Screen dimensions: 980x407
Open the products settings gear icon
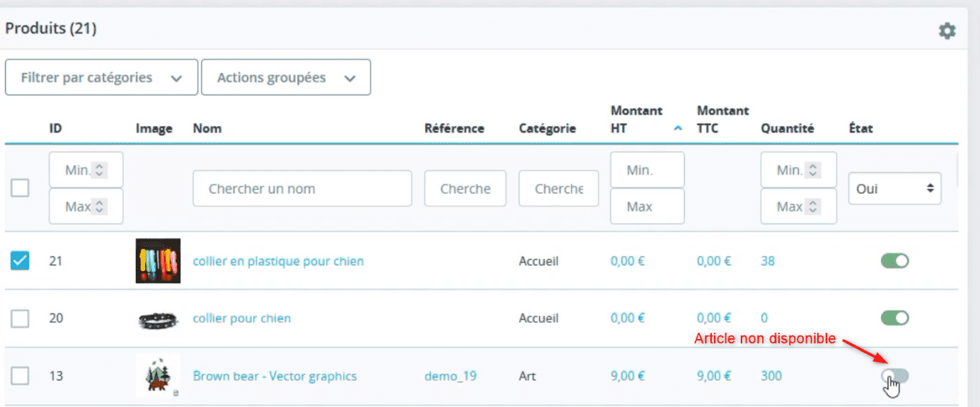pyautogui.click(x=947, y=30)
